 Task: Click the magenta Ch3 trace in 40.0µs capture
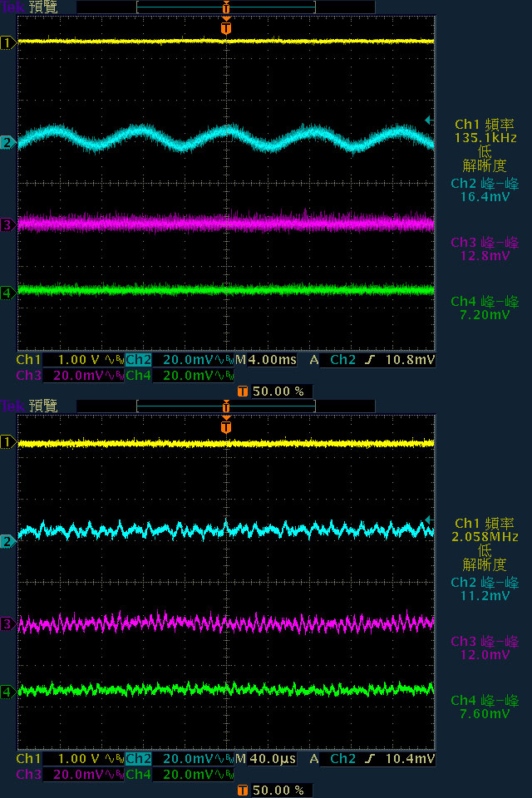(226, 623)
